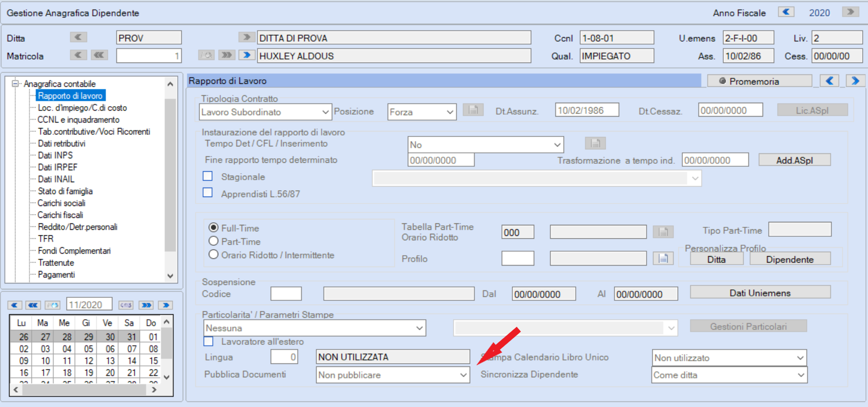Open Dati Uniemens

(760, 293)
